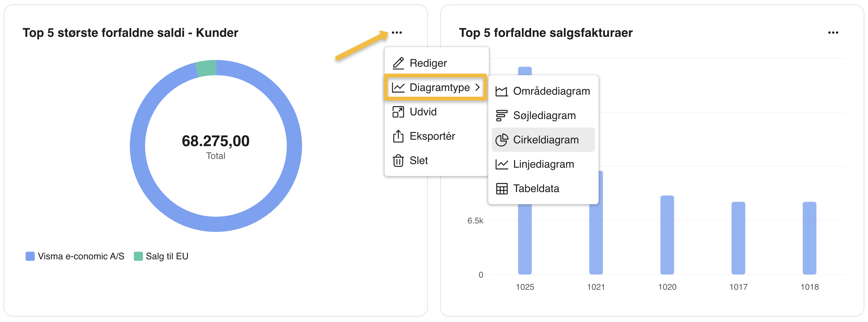
Task: Click the Eksportér label text
Action: tap(432, 136)
